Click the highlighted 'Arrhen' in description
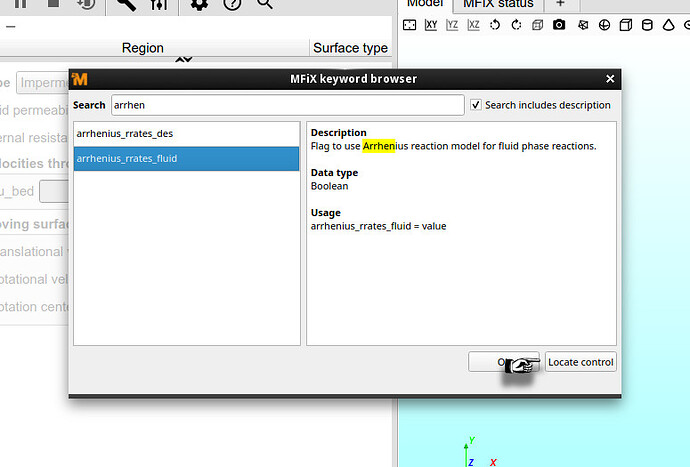Screen dimensions: 690x467 379,146
